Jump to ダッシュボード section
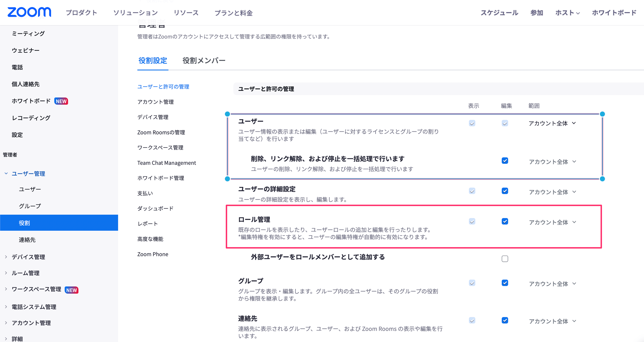The image size is (644, 342). (155, 209)
